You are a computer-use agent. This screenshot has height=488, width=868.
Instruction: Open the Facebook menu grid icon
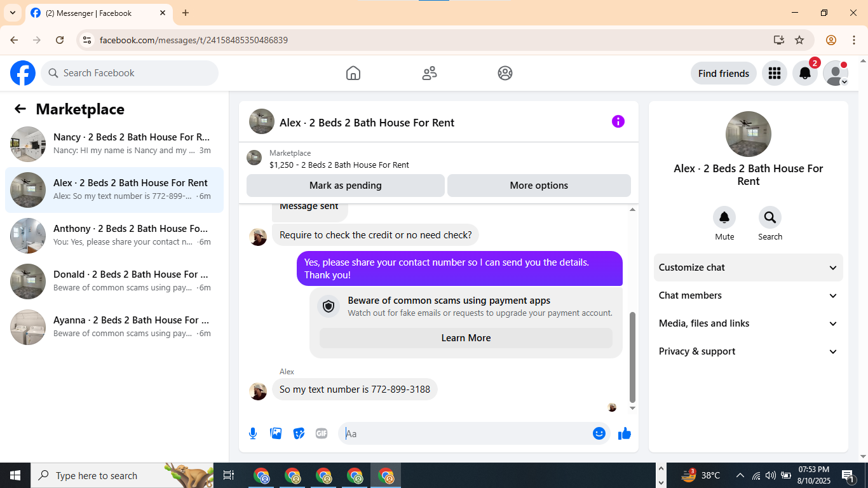click(x=774, y=73)
